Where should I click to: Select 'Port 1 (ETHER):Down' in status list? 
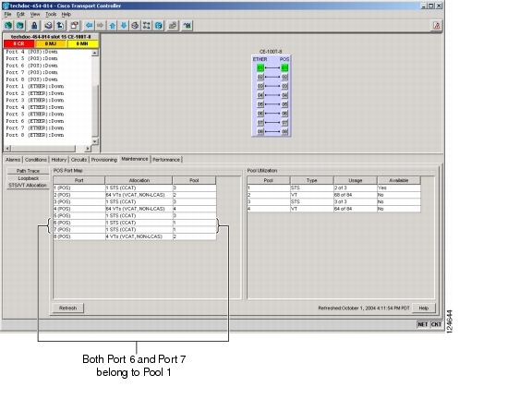click(34, 86)
